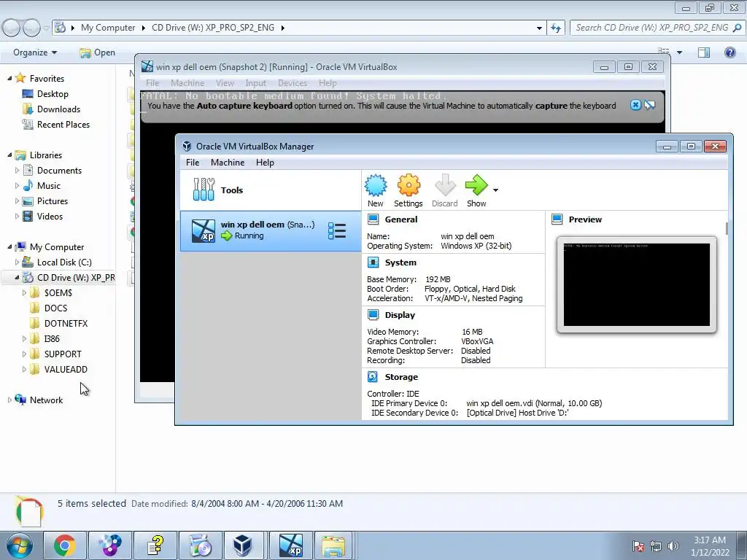Click the System section header link
The height and width of the screenshot is (560, 747).
click(400, 262)
